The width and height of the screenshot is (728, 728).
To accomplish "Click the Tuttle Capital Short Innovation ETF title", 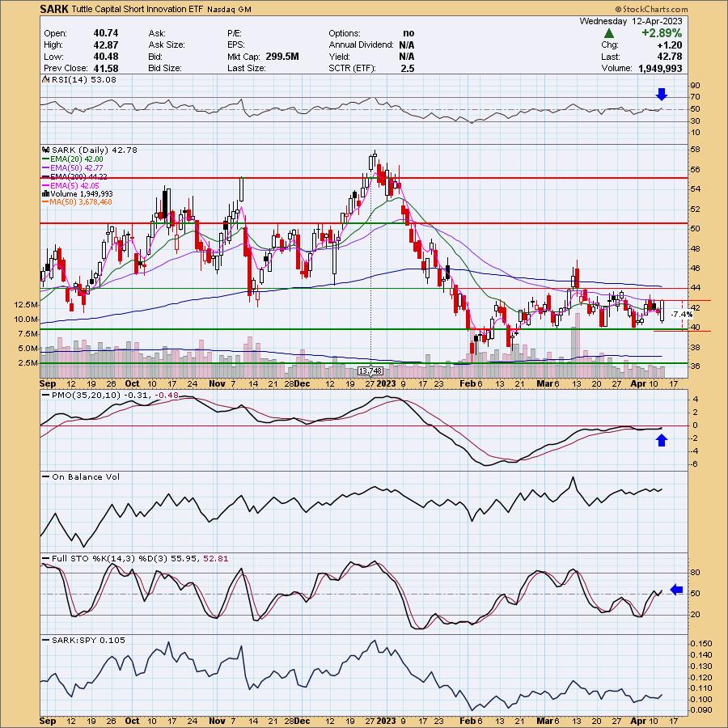I will [x=137, y=9].
